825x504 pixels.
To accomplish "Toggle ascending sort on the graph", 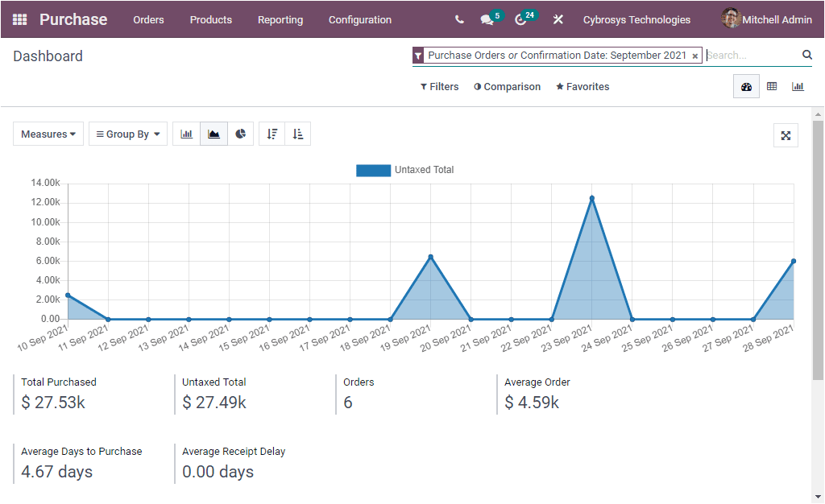I will [x=297, y=134].
